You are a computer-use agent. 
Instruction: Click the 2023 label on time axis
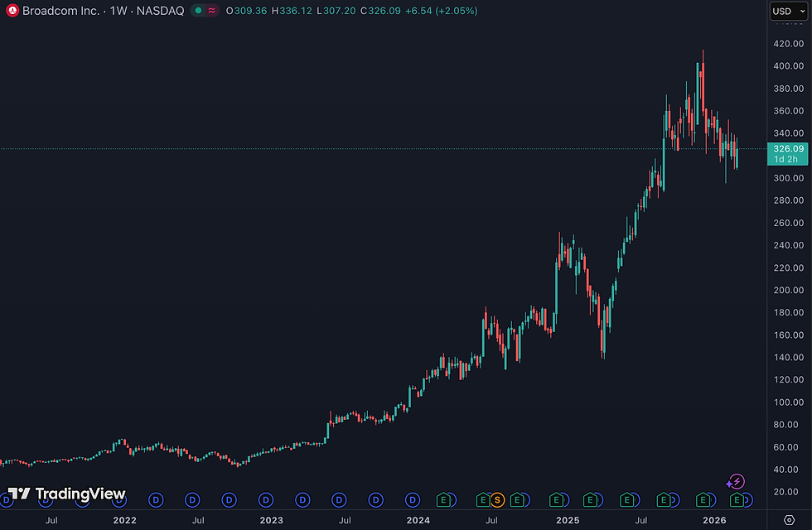272,520
